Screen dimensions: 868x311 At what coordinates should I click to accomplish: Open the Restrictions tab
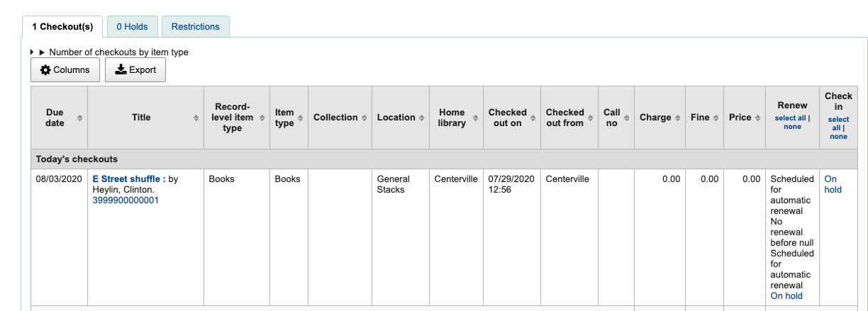tap(195, 27)
